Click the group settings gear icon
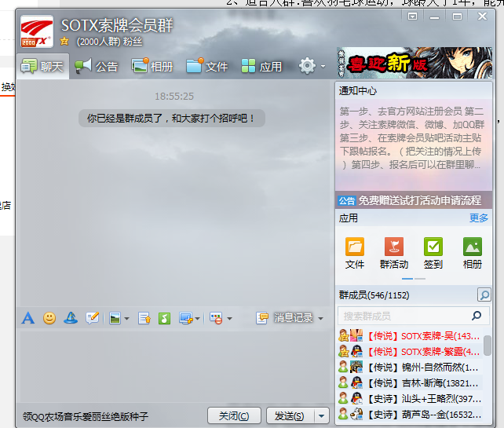The image size is (504, 428). pyautogui.click(x=307, y=66)
